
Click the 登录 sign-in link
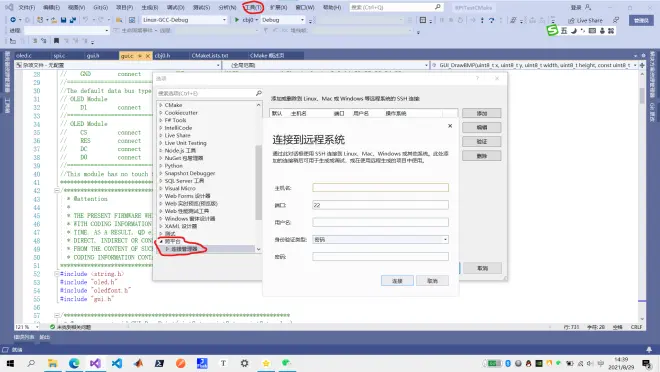[x=575, y=8]
